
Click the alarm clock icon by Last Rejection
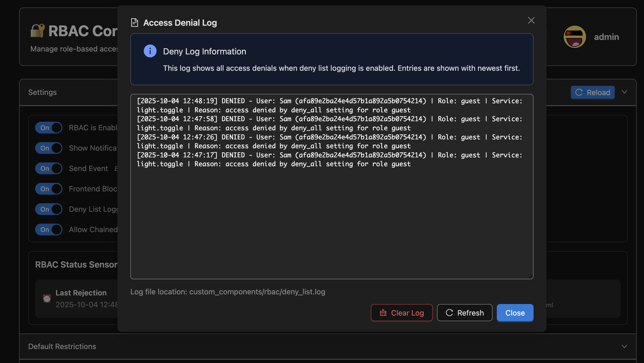tap(47, 298)
